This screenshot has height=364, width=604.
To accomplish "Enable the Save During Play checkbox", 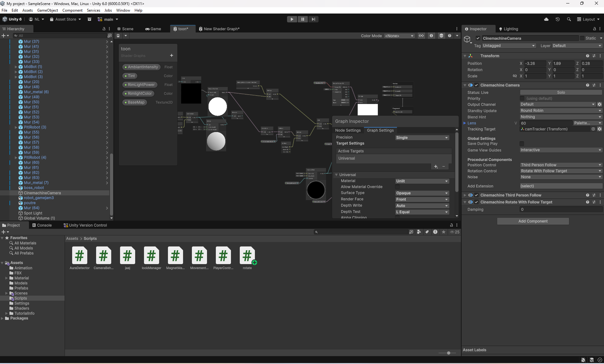I will coord(522,144).
